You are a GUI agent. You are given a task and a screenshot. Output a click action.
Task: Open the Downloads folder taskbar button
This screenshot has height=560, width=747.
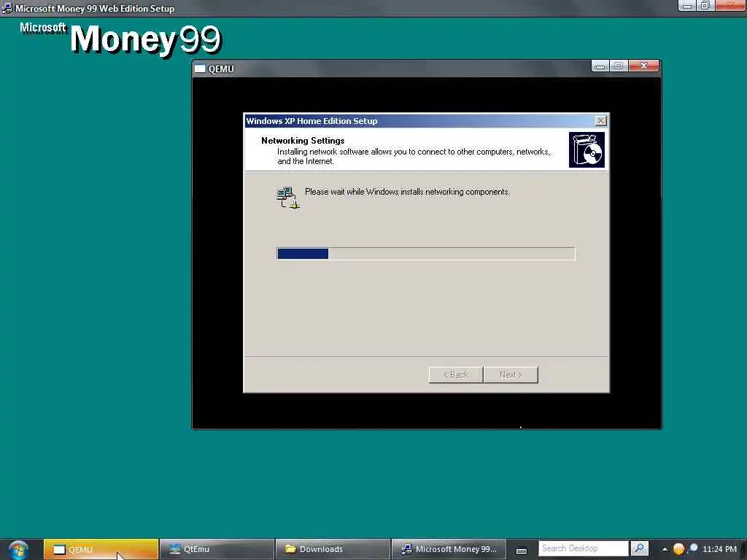[x=333, y=549]
